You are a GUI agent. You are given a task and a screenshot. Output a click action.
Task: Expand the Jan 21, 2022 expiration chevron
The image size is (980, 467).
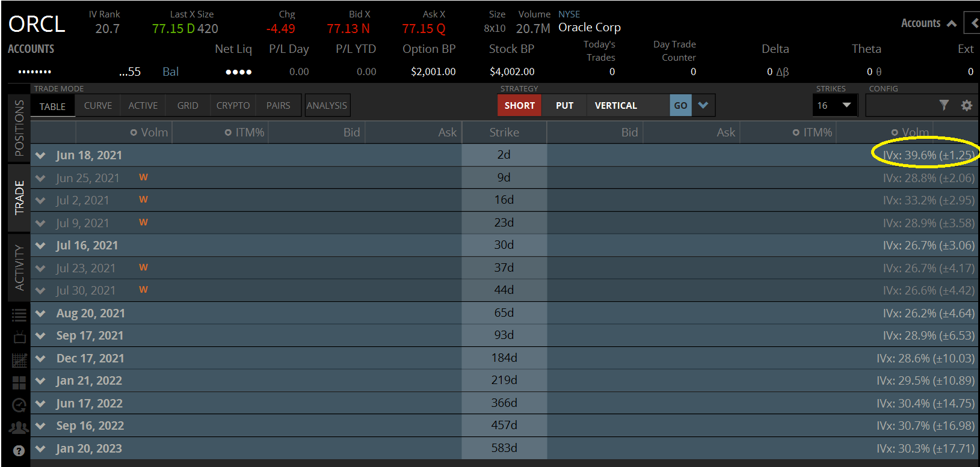(x=40, y=381)
